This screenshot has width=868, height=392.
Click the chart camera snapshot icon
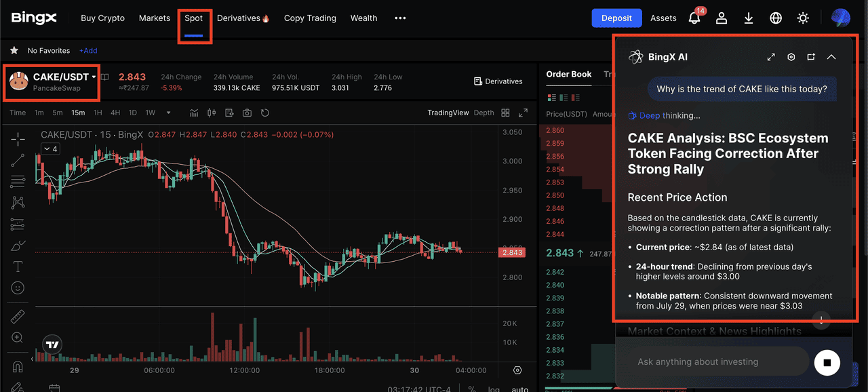click(x=247, y=113)
